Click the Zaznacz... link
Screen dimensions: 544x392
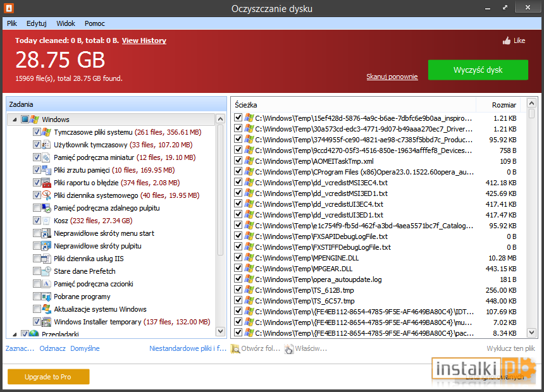point(20,348)
